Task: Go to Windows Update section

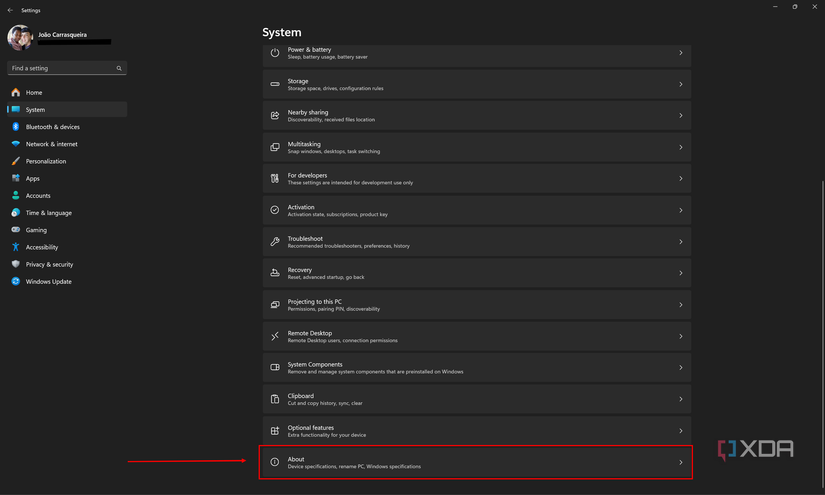Action: 48,282
